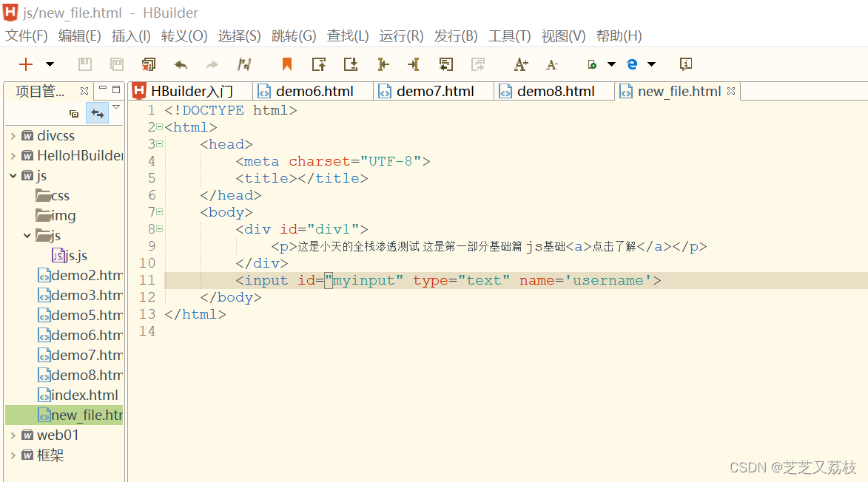The height and width of the screenshot is (482, 868).
Task: Click the collapse all icon in project panel
Action: pos(73,114)
